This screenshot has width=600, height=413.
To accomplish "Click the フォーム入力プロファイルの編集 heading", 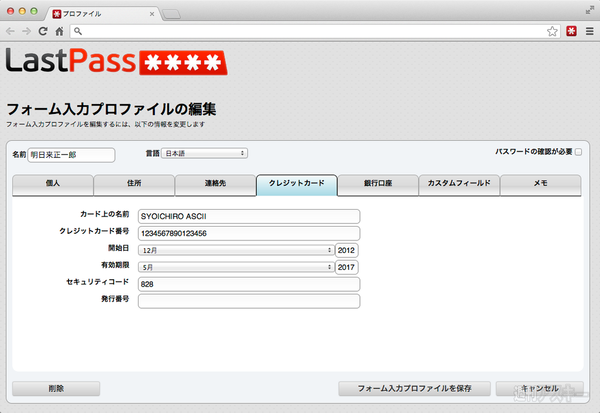I will coord(111,109).
